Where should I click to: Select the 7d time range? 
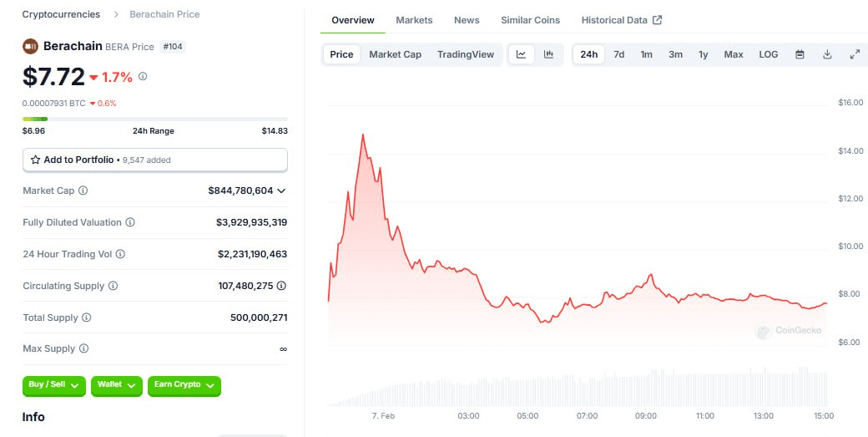(x=619, y=54)
